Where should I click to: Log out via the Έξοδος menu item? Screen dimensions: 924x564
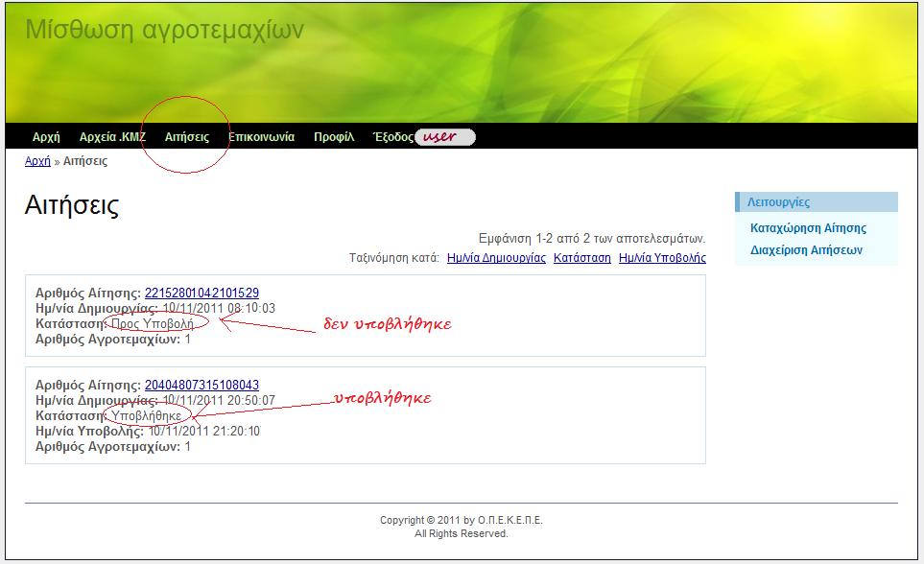point(392,137)
